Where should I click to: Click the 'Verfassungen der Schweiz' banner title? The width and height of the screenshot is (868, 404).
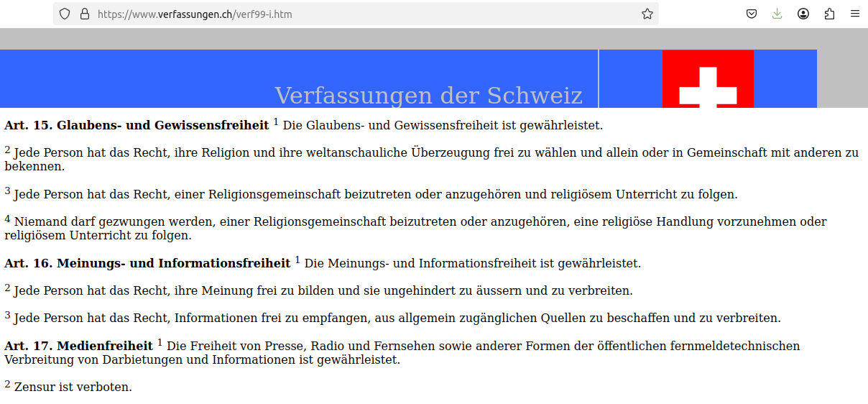[428, 96]
